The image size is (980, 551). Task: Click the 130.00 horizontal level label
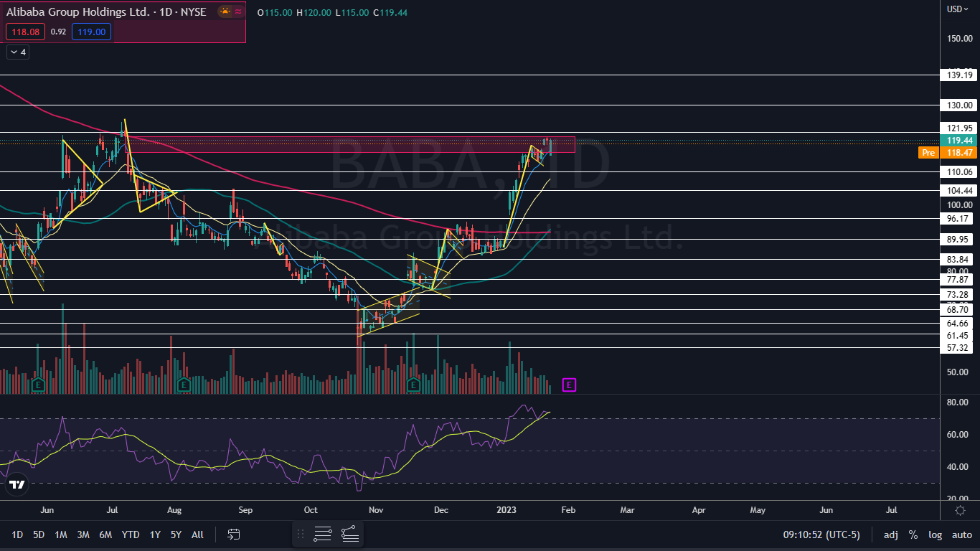tap(958, 105)
